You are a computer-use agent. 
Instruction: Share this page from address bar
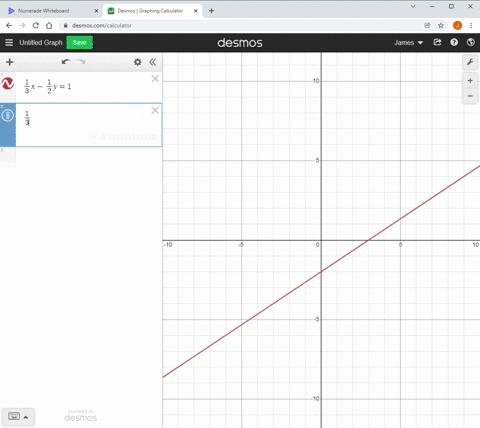pyautogui.click(x=427, y=25)
